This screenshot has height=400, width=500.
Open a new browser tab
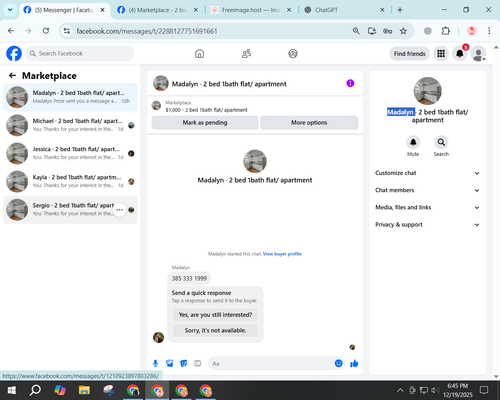(x=400, y=10)
